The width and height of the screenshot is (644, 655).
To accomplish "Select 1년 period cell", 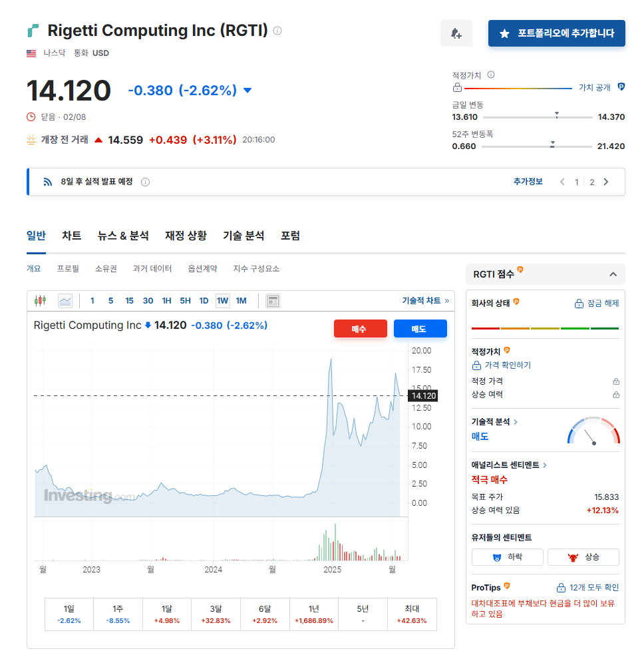I will [x=314, y=614].
